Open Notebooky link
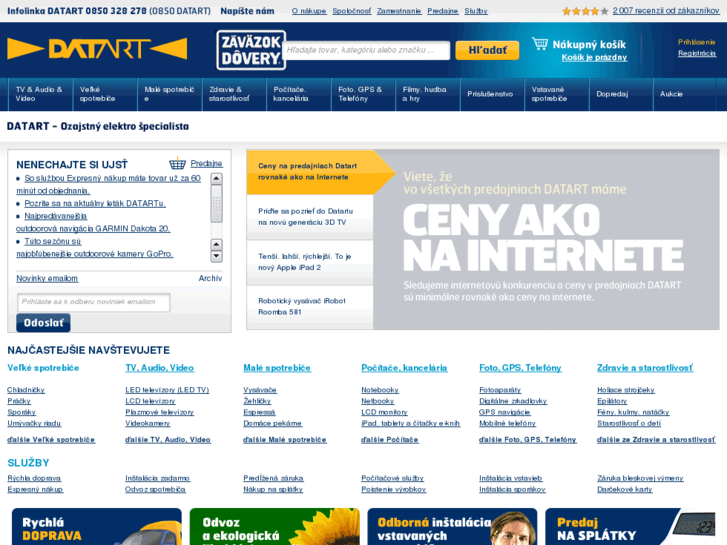Screen dimensions: 727x545 click(x=380, y=390)
